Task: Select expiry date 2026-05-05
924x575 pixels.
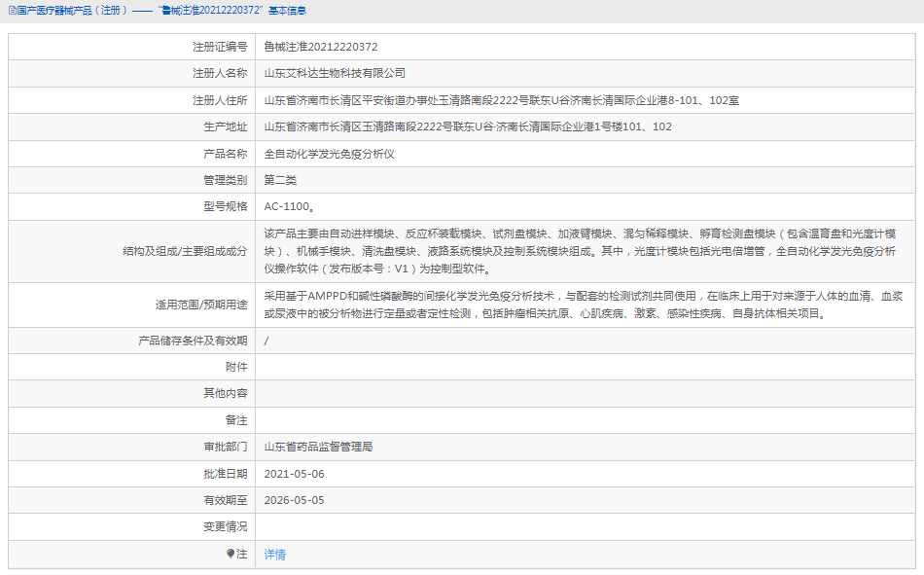Action: [x=294, y=500]
